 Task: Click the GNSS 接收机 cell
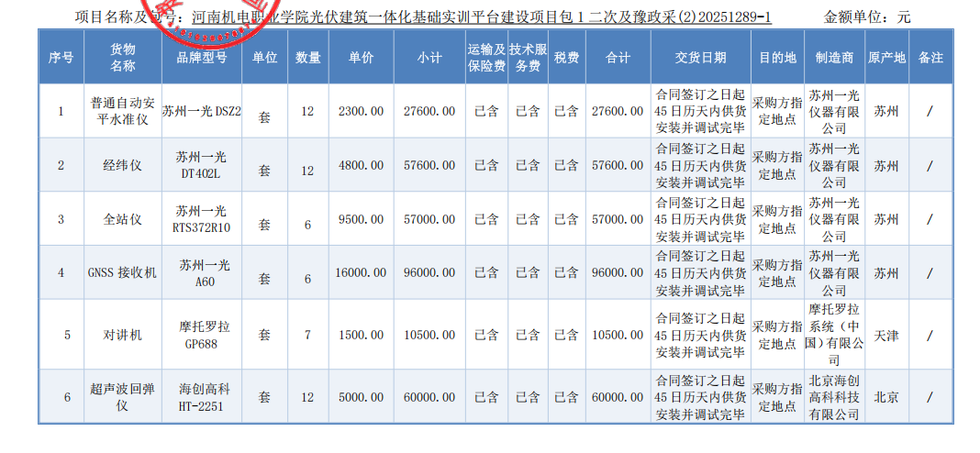(x=122, y=272)
